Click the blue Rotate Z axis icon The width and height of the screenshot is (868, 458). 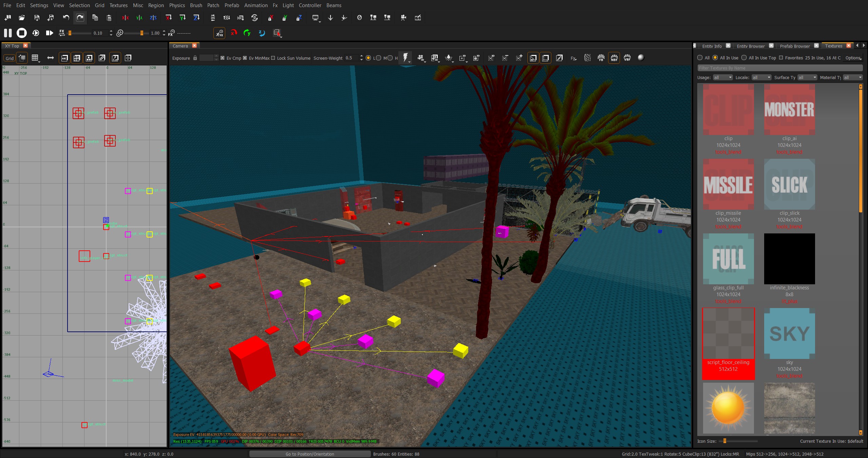click(x=196, y=18)
